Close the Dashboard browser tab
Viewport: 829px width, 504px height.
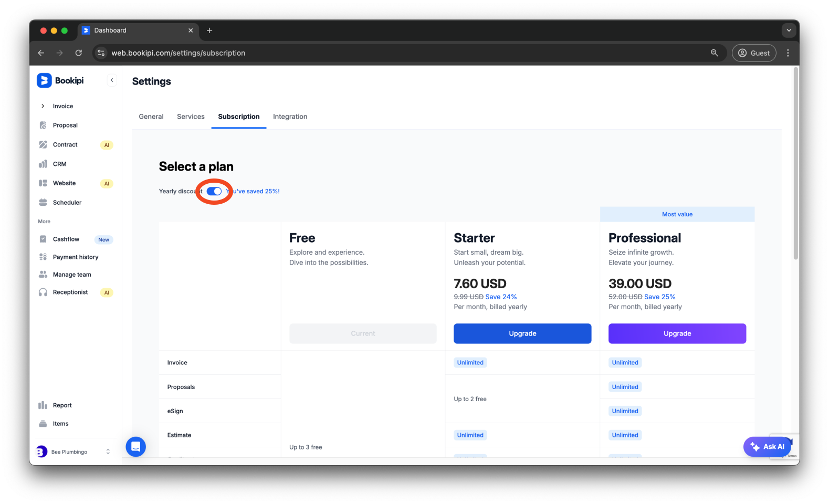coord(191,30)
